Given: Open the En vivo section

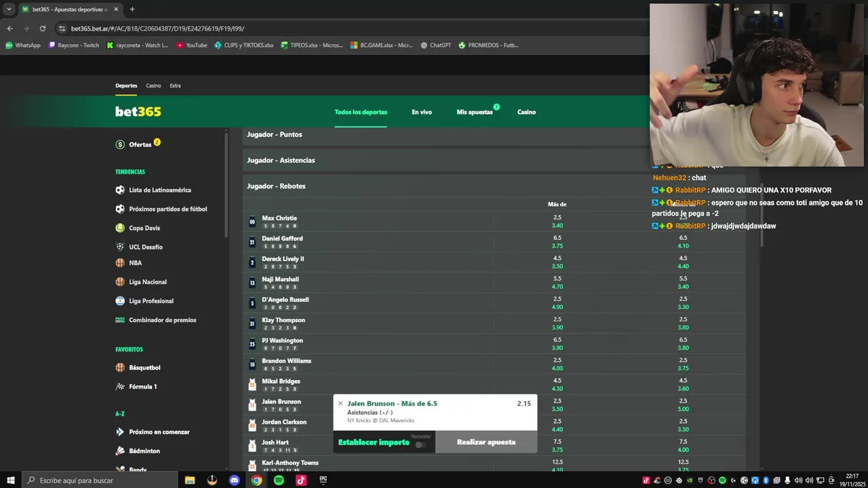Looking at the screenshot, I should pyautogui.click(x=422, y=112).
